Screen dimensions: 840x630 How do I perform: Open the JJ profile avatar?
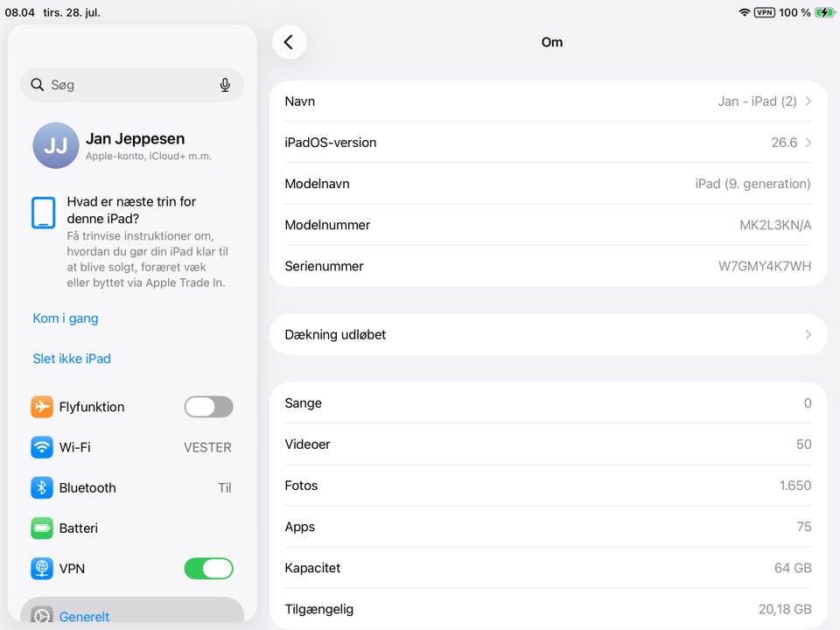pyautogui.click(x=56, y=145)
